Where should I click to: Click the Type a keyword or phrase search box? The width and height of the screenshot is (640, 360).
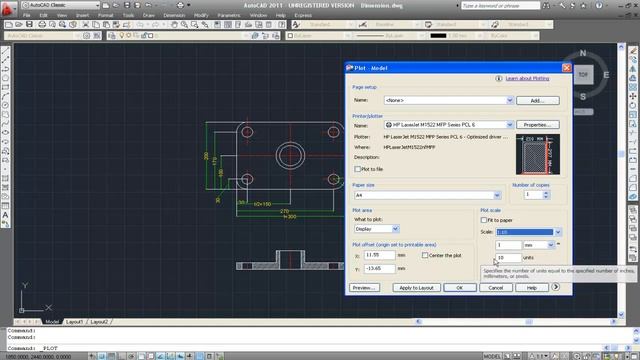point(500,6)
